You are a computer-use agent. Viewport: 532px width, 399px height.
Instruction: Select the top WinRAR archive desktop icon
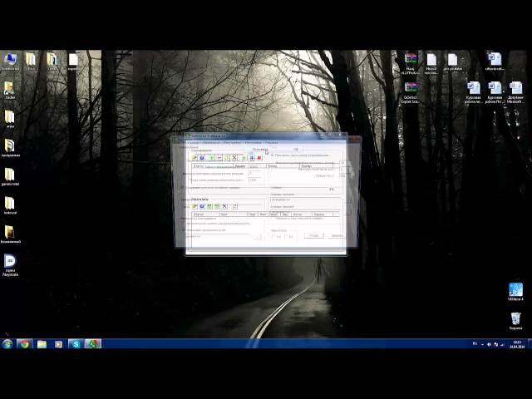coord(411,63)
